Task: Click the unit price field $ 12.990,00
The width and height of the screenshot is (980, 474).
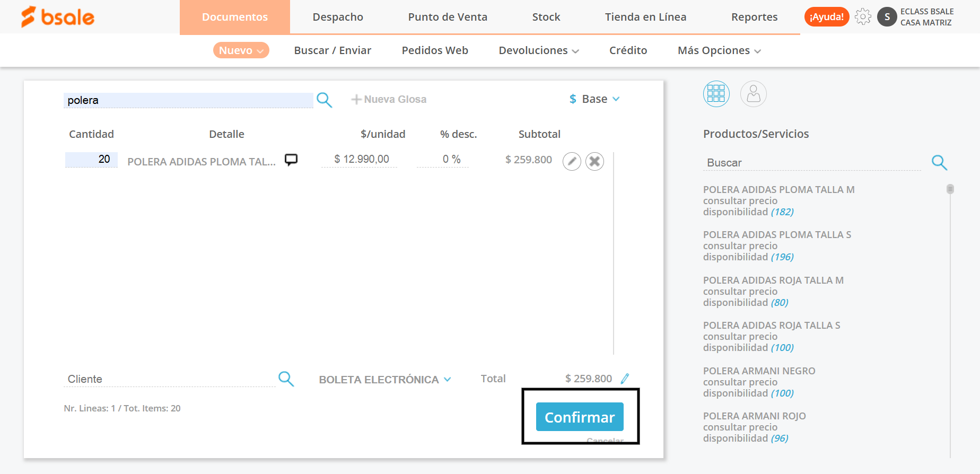Action: click(x=360, y=160)
